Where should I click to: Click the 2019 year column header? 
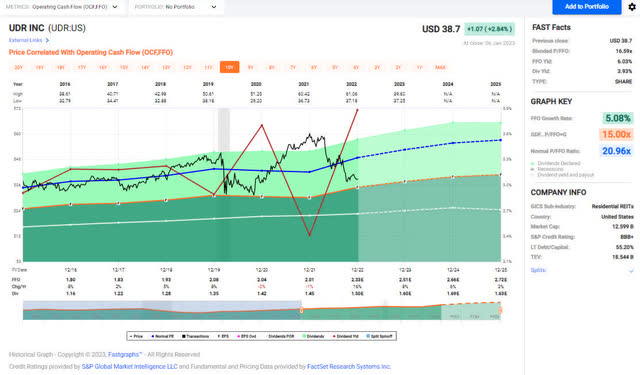[x=208, y=84]
